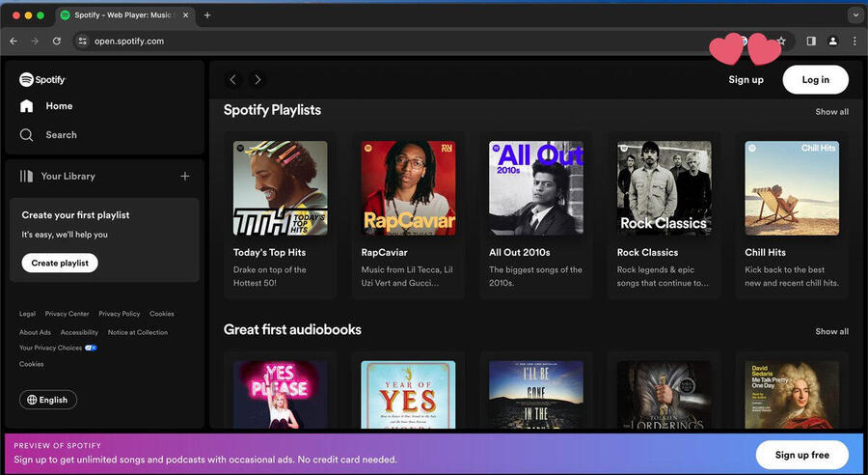868x475 pixels.
Task: Go back using Spotify's left chevron
Action: pyautogui.click(x=232, y=79)
